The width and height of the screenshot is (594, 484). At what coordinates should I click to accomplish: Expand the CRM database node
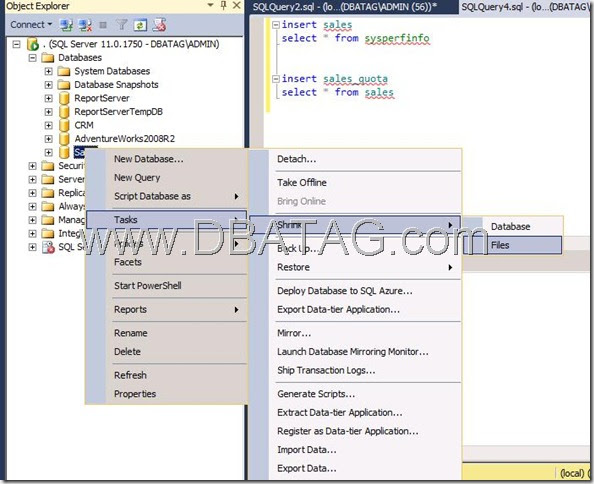coord(48,125)
